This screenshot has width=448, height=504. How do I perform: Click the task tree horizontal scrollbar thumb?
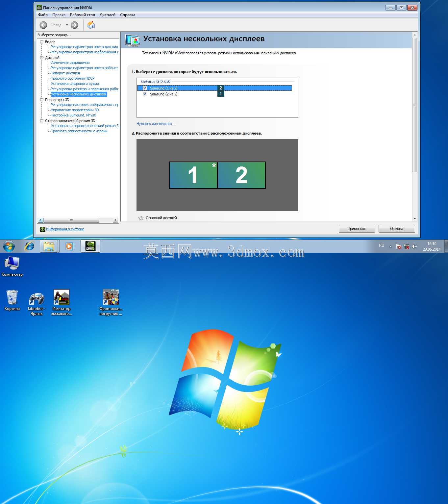(71, 220)
